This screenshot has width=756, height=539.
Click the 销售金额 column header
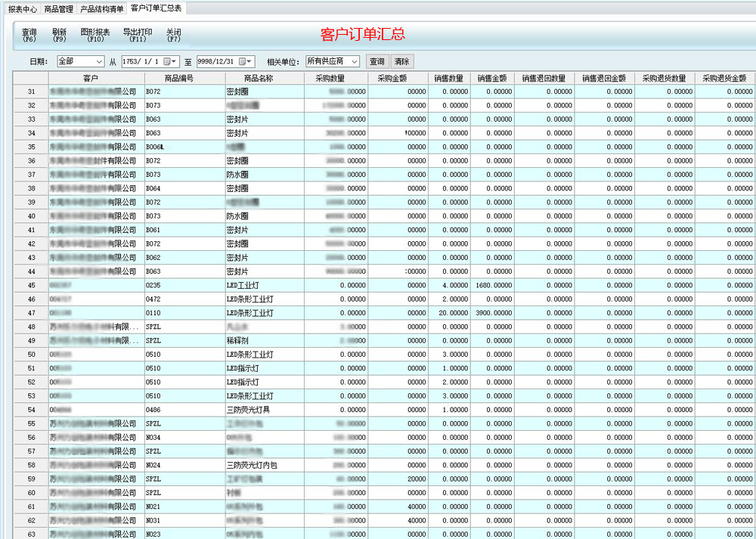pos(492,78)
